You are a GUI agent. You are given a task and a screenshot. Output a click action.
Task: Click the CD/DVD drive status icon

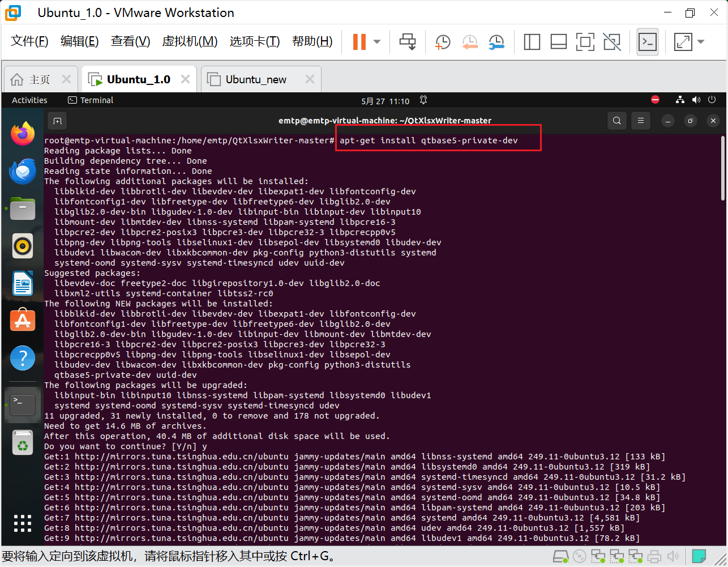(579, 556)
